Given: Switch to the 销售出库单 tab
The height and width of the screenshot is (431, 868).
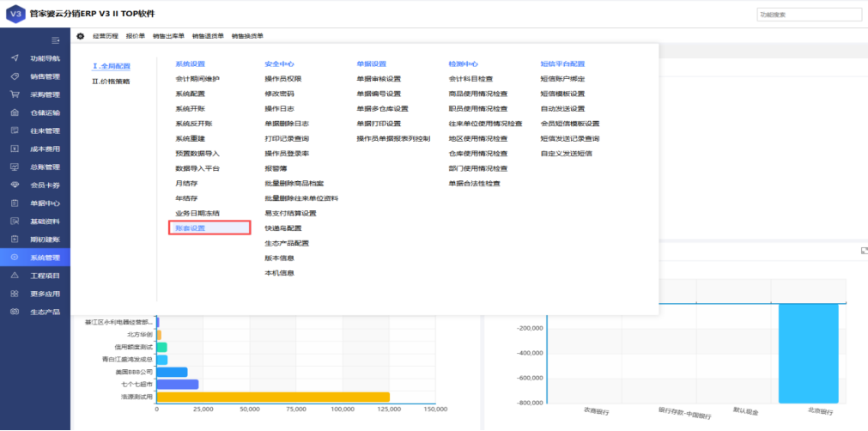Looking at the screenshot, I should (168, 36).
